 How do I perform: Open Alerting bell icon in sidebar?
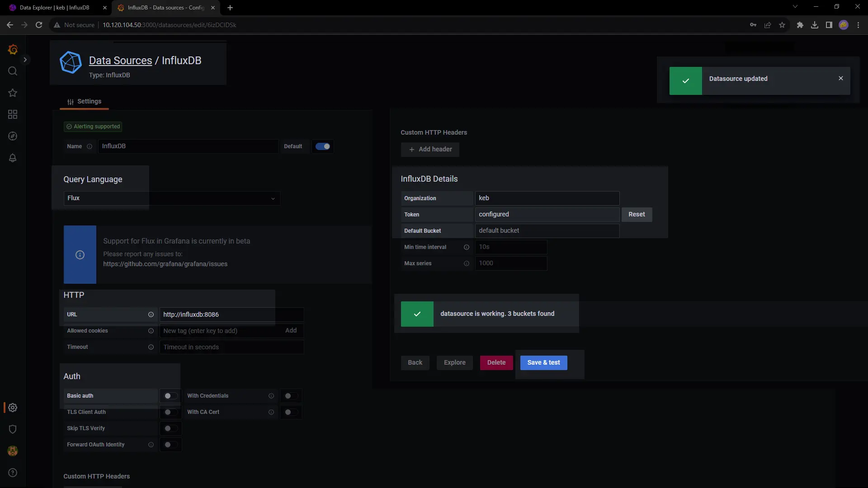[13, 158]
